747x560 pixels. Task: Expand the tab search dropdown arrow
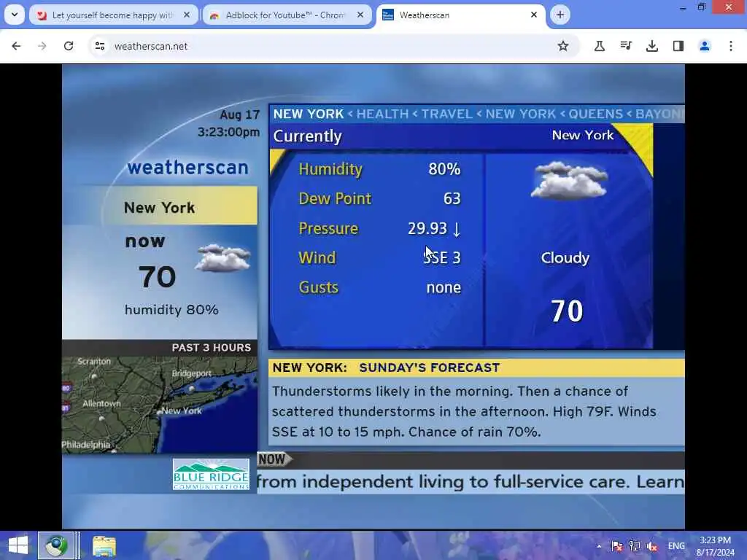[x=15, y=15]
